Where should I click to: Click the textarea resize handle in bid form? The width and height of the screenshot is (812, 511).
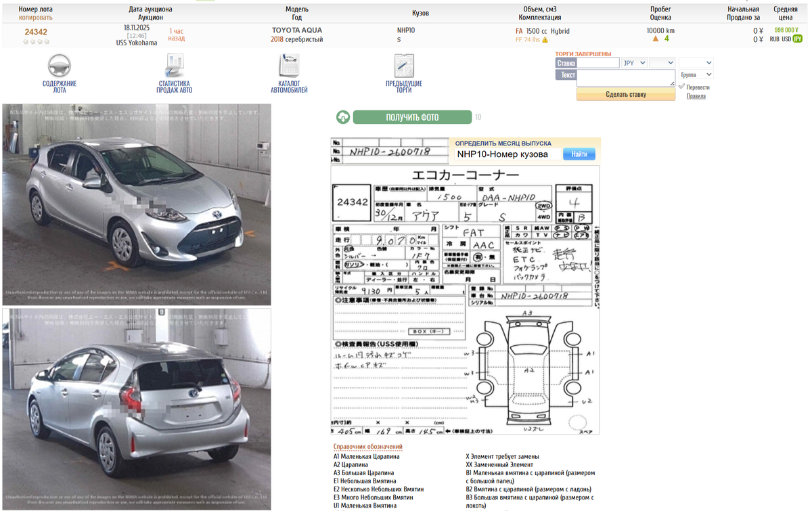673,83
